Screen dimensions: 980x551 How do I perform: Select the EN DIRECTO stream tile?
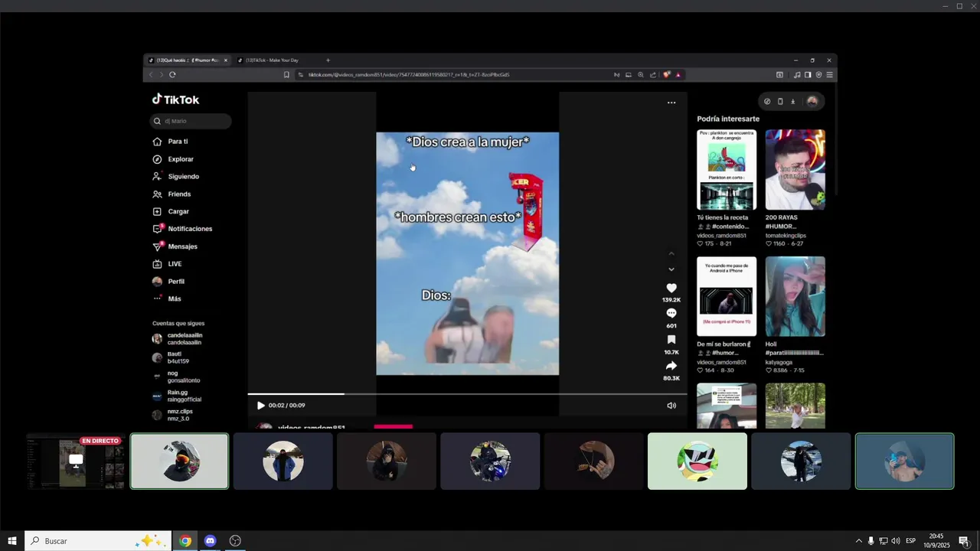point(76,461)
